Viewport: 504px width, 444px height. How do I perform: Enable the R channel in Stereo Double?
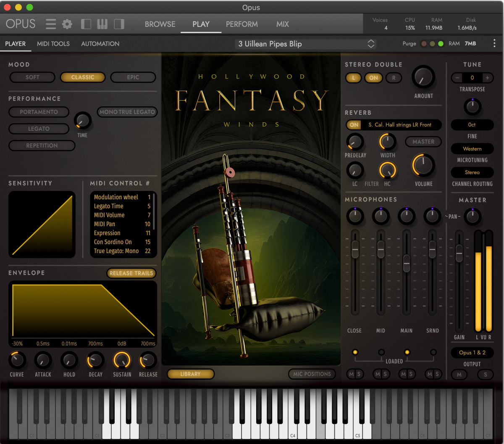click(394, 78)
